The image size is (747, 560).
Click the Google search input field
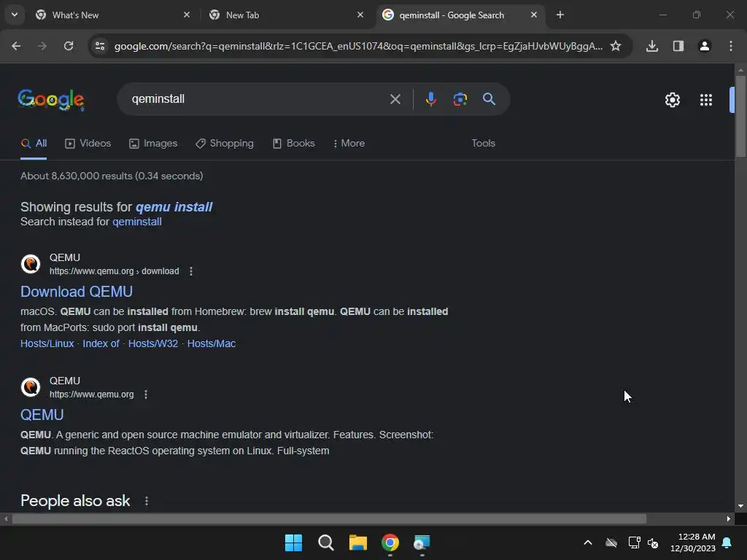point(258,99)
